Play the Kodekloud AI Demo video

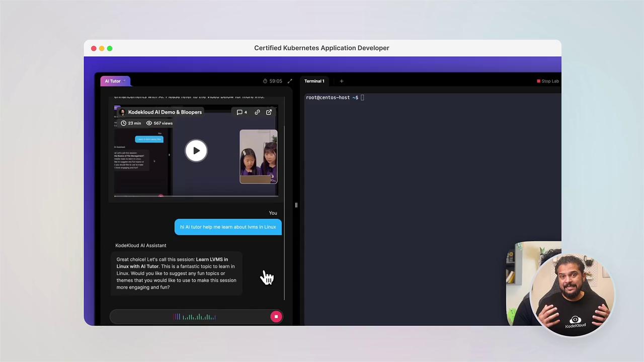pos(196,151)
